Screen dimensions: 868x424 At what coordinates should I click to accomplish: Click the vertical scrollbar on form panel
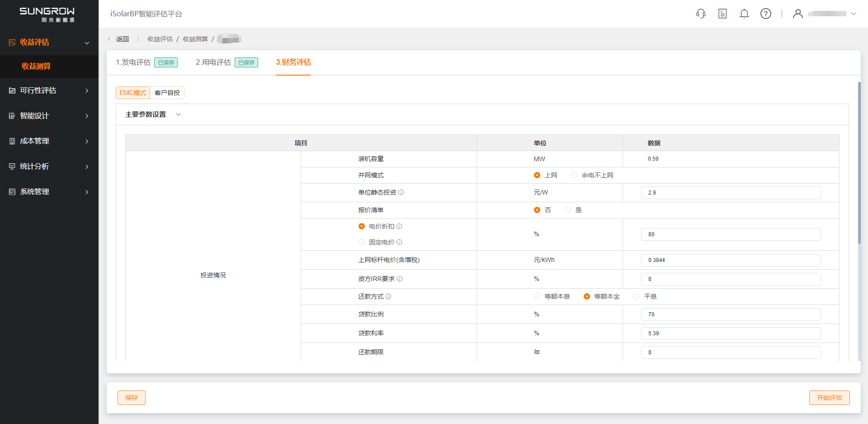[x=859, y=163]
